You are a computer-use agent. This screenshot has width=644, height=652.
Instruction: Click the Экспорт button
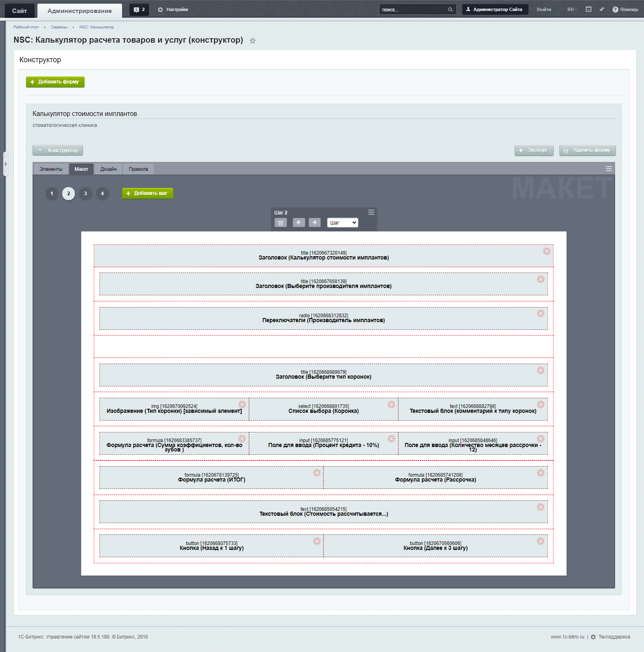(x=534, y=150)
